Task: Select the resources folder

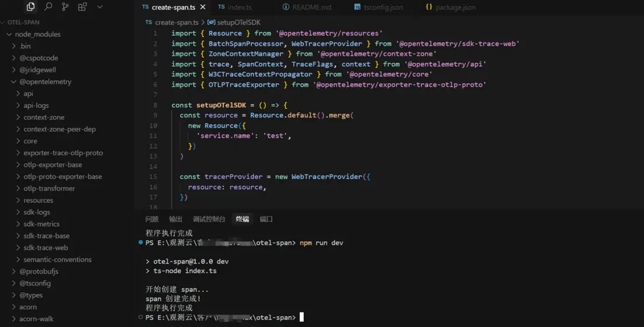Action: pyautogui.click(x=38, y=200)
